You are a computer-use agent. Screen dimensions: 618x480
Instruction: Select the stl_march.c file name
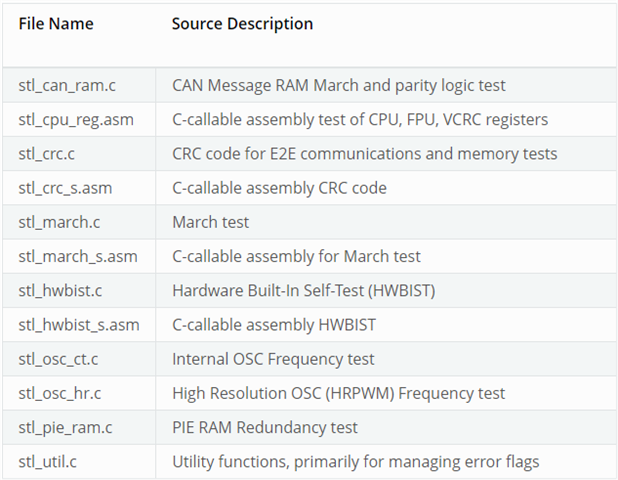(60, 222)
